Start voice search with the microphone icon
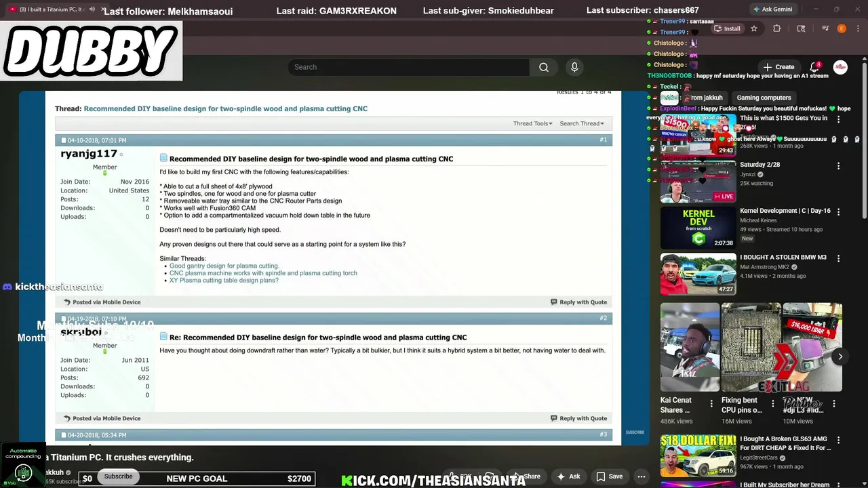Image resolution: width=868 pixels, height=488 pixels. [574, 67]
